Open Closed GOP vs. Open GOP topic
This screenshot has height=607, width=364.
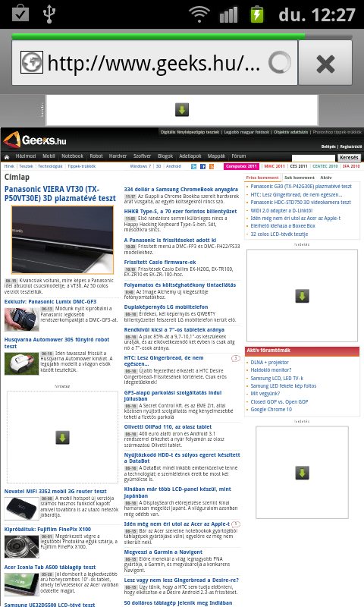279,402
